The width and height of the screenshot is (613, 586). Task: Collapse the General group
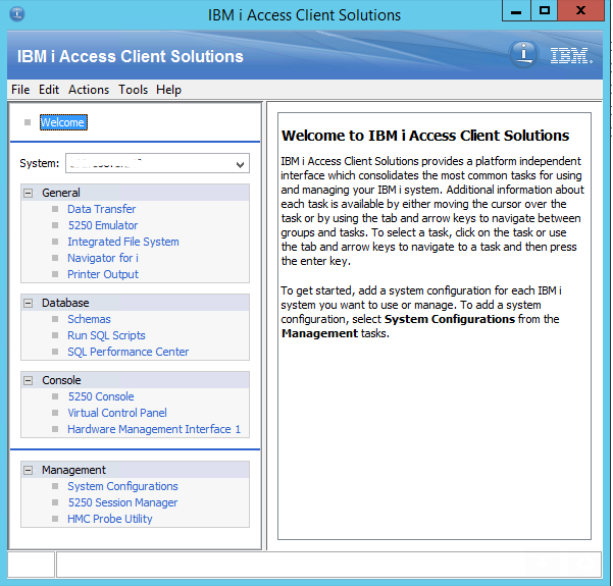[28, 193]
